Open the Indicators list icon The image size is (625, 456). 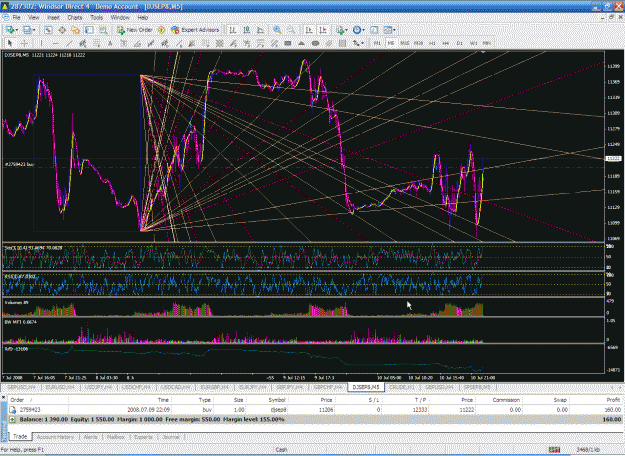click(340, 30)
